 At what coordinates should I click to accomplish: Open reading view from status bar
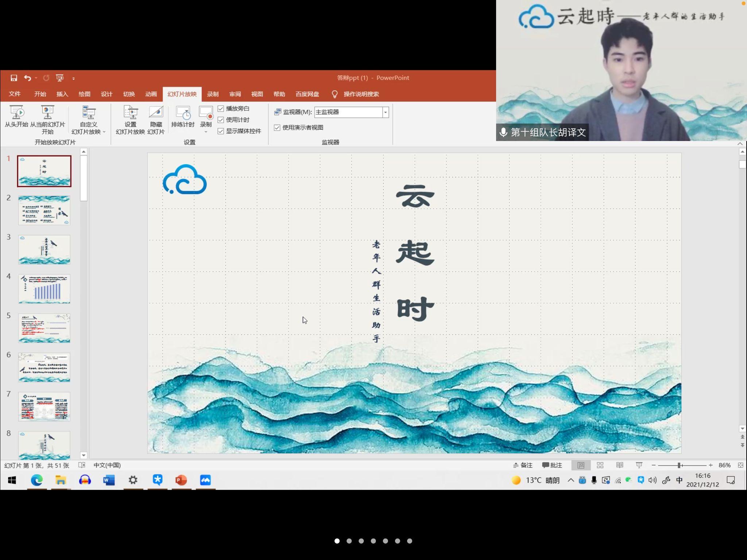pyautogui.click(x=619, y=465)
